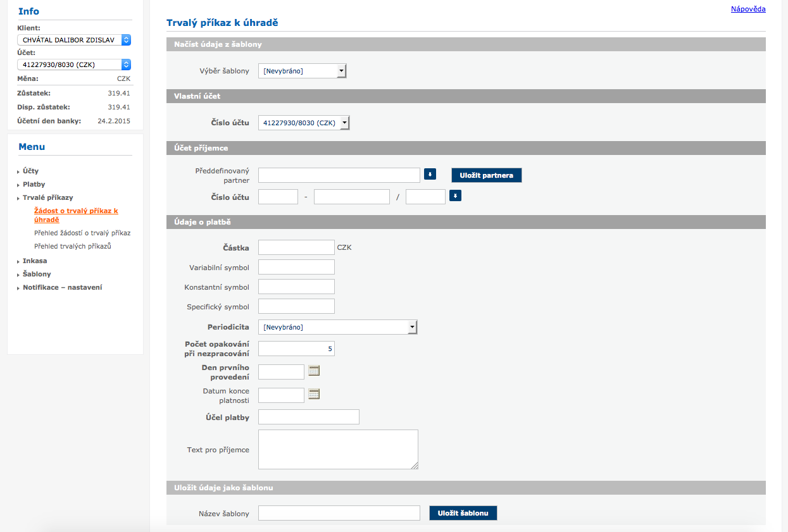The width and height of the screenshot is (788, 532).
Task: Open Přehled trvalých příkazů
Action: point(73,246)
